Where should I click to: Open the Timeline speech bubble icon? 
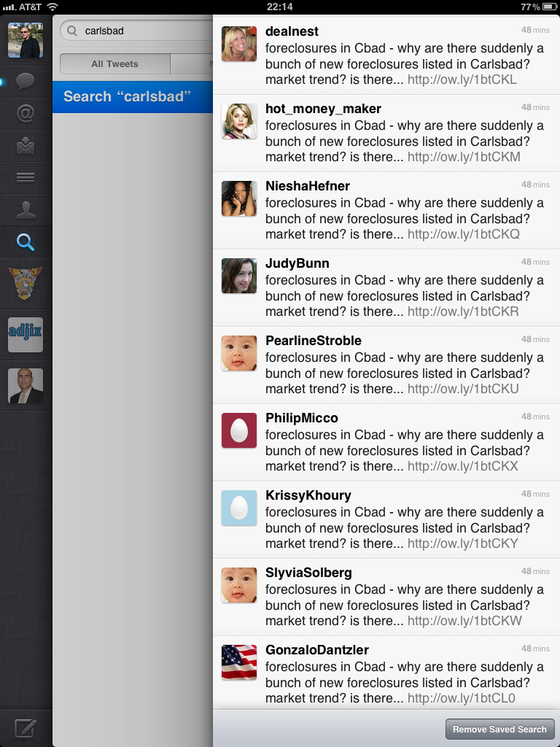point(26,81)
